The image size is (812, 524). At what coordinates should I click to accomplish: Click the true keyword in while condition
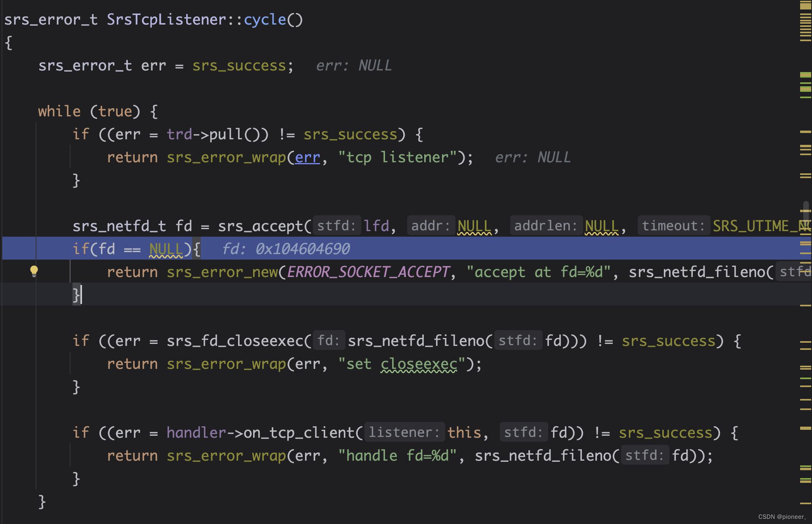[115, 112]
